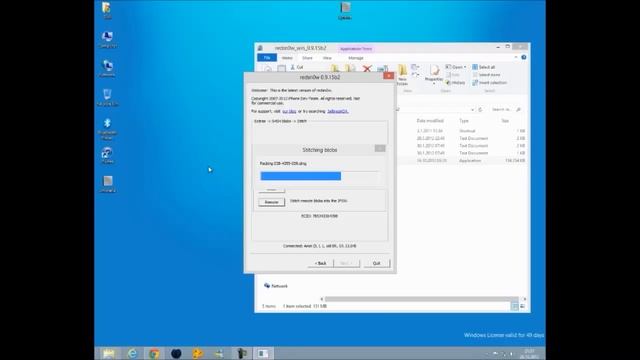Open the last desktop icon in left column
This screenshot has height=360, width=640.
108,184
